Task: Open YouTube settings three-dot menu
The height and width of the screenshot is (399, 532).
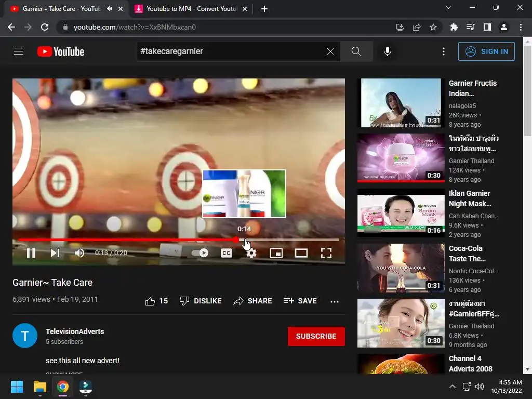Action: point(444,51)
